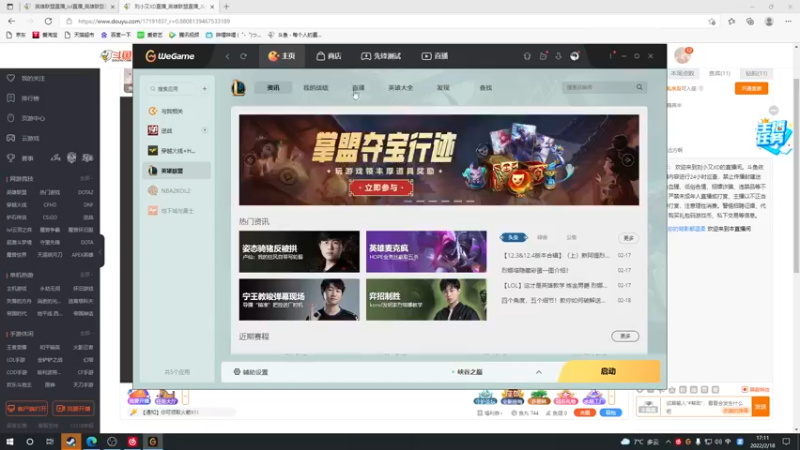This screenshot has height=450, width=800.
Task: Open Windows Start menu
Action: point(9,442)
